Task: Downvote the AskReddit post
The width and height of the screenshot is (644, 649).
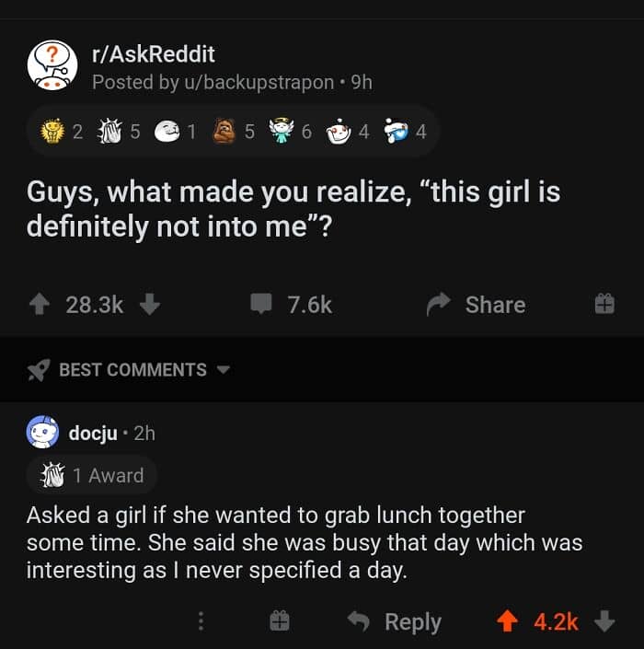Action: pyautogui.click(x=150, y=305)
